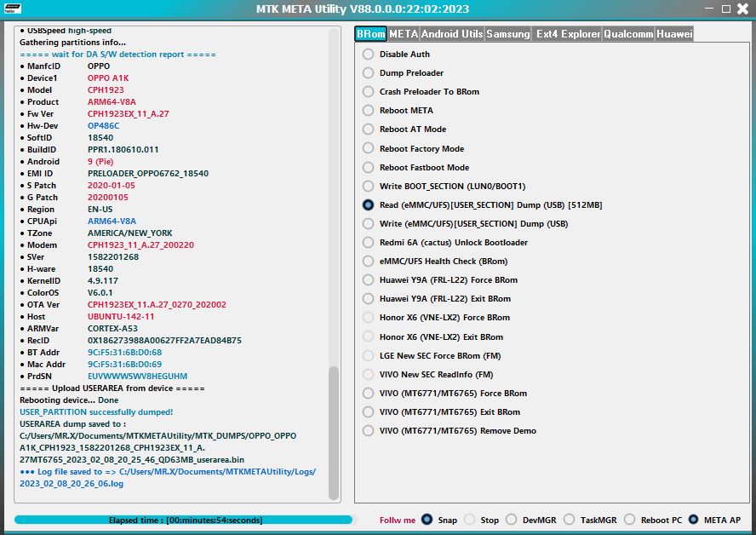Open the Huawei tab
The height and width of the screenshot is (535, 756).
pyautogui.click(x=675, y=35)
